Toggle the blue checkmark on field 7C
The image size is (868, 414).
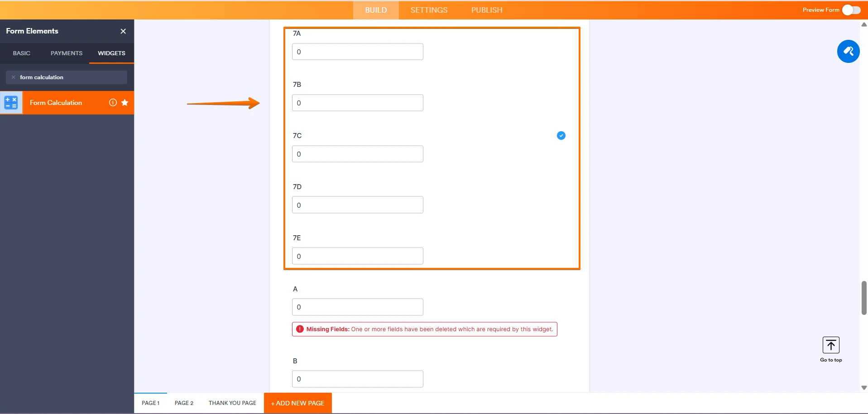561,135
